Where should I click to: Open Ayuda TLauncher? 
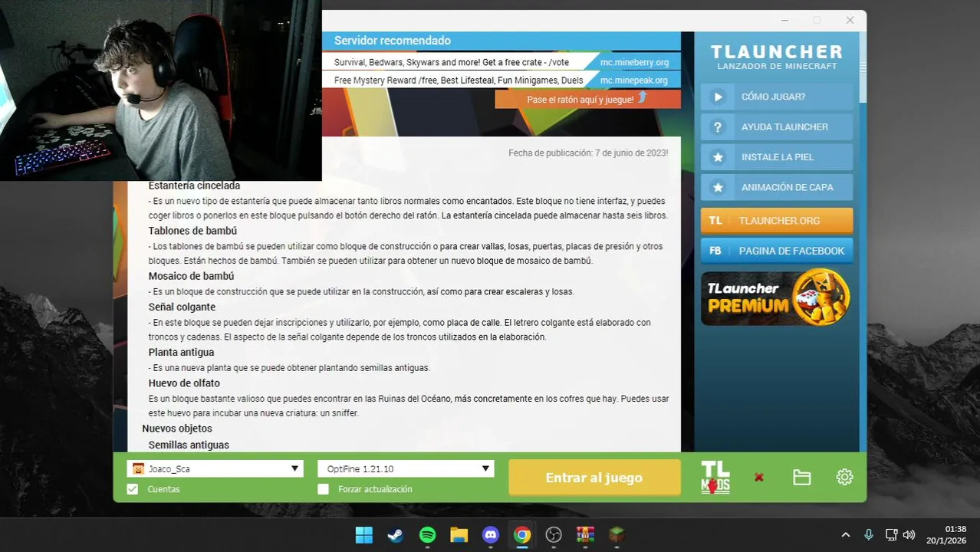[777, 127]
